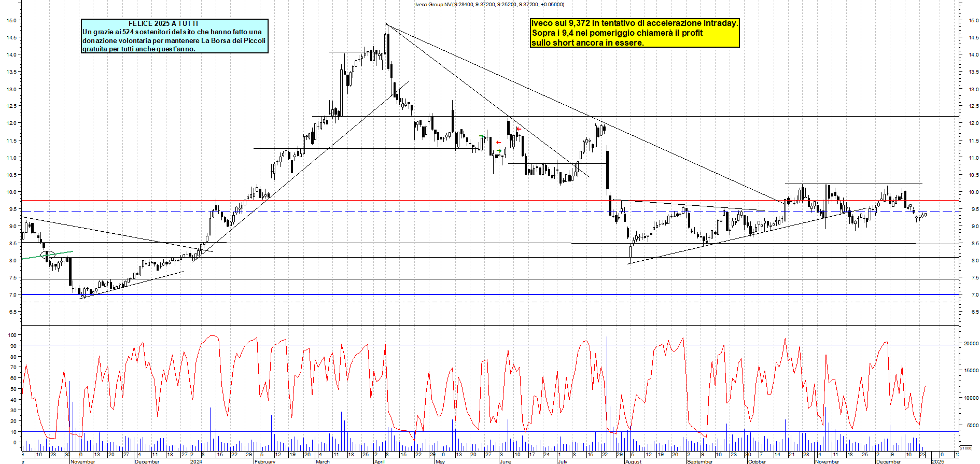Click the 'x1000' volume scale label
Viewport: 980px width, 464px height.
965,448
